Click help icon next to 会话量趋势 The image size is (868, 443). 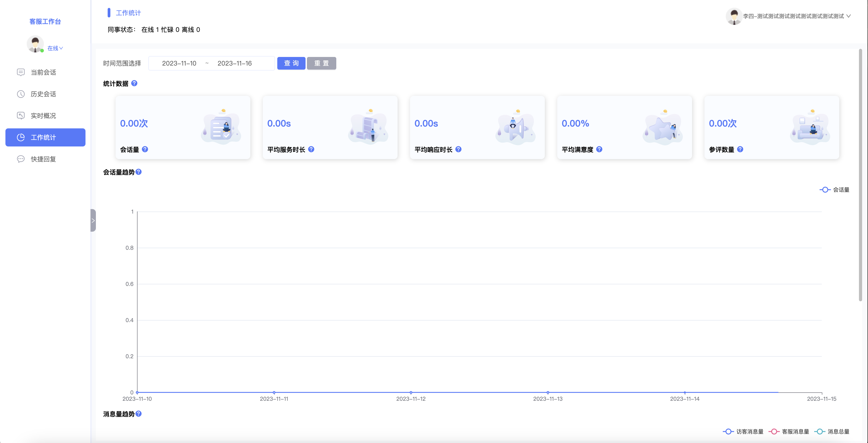coord(138,172)
